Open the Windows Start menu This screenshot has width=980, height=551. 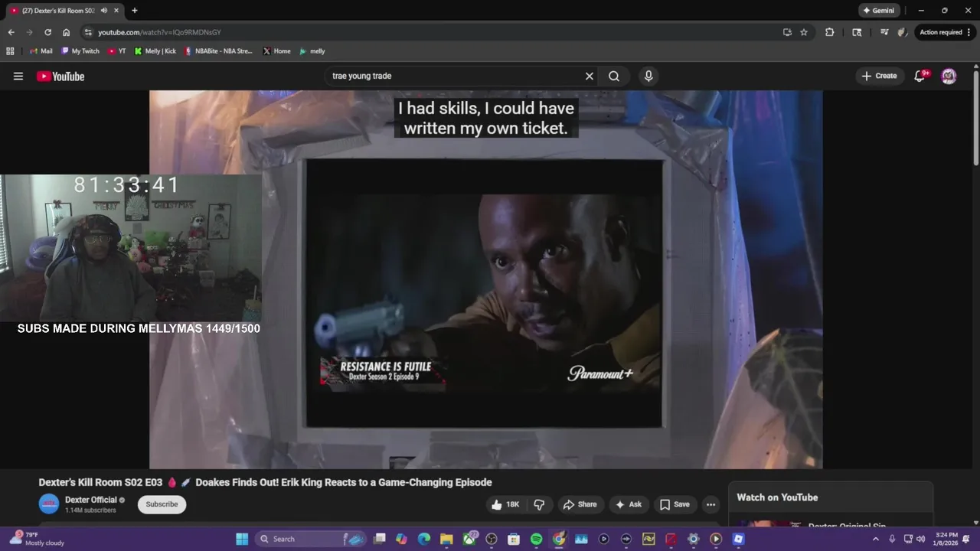(242, 539)
